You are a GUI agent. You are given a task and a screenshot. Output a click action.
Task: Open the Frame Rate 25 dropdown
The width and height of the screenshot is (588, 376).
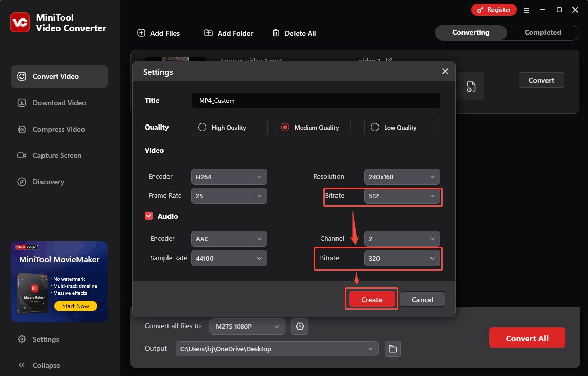[x=229, y=196]
